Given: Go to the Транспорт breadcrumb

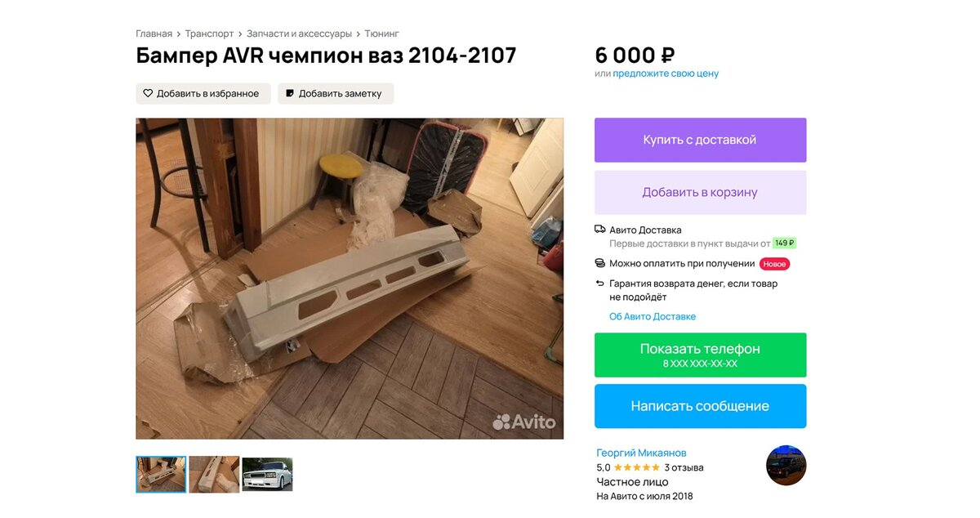Looking at the screenshot, I should [209, 33].
